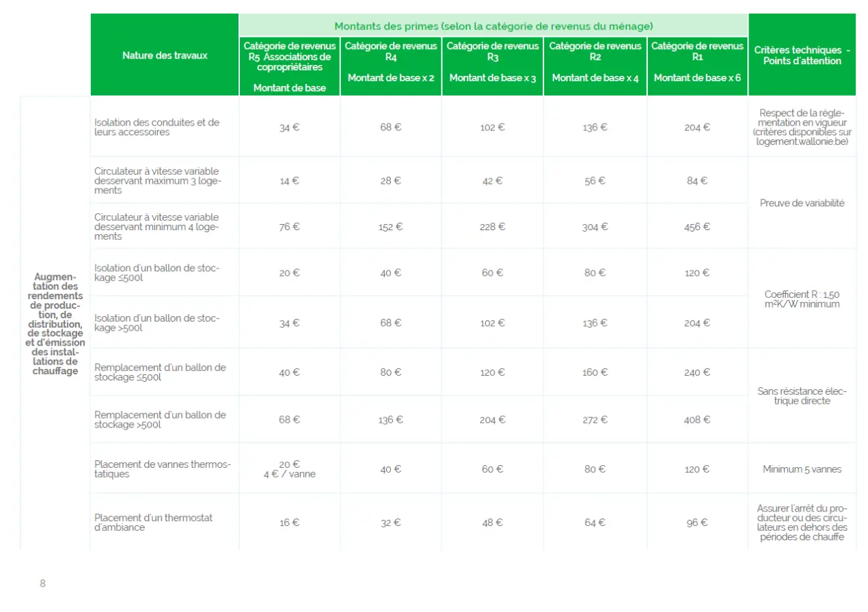Viewport: 868px width, 612px height.
Task: Click the 'Sans résistance électrique directe' text
Action: coord(802,396)
